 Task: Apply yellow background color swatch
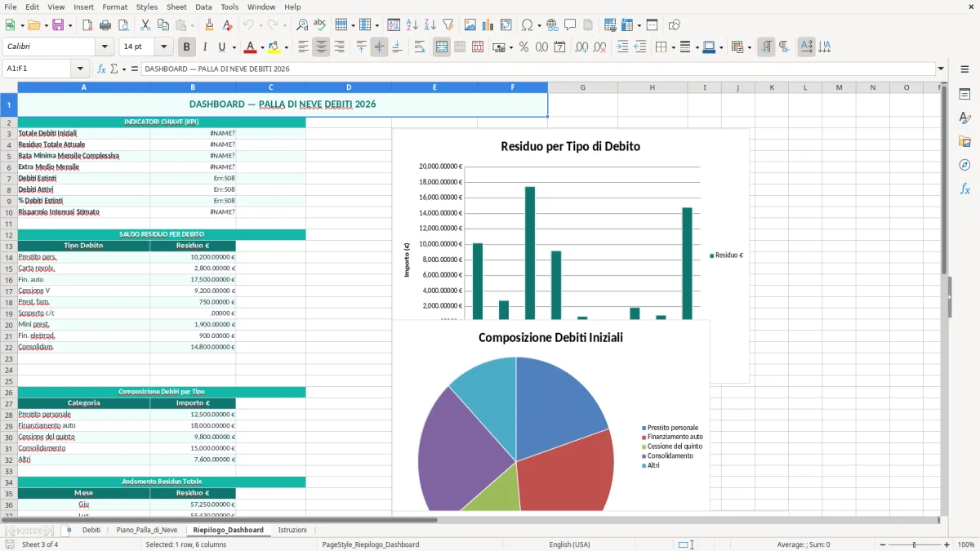pyautogui.click(x=274, y=47)
